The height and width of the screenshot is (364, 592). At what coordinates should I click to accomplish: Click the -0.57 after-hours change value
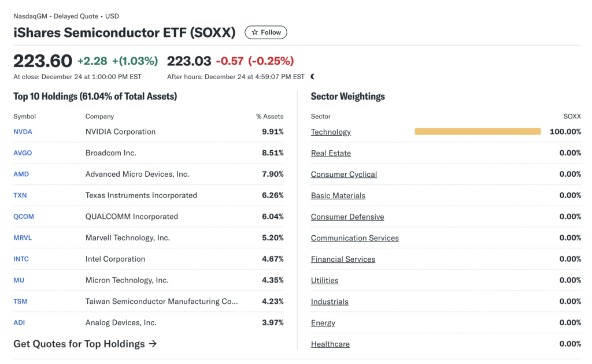pos(230,61)
